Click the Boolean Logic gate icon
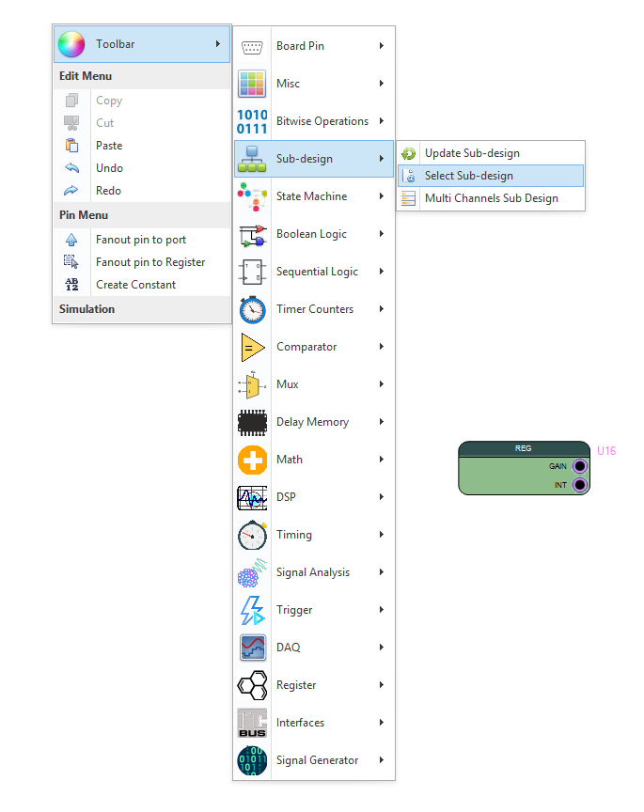Viewport: 644px width, 812px height. coord(253,236)
